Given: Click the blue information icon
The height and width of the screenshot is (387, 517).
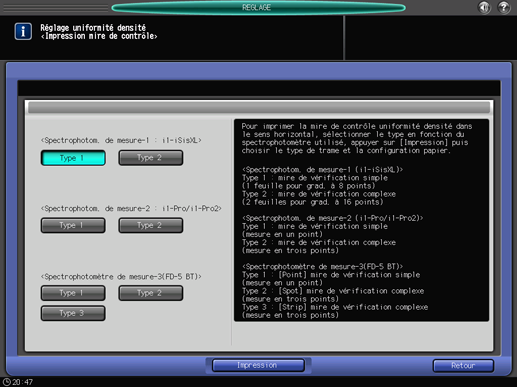Looking at the screenshot, I should click(23, 32).
